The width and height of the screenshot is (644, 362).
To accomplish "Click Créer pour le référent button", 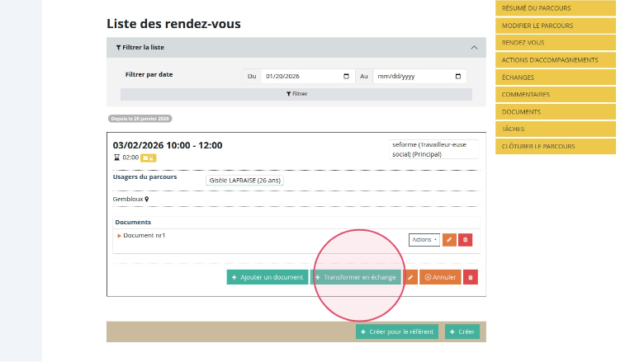I will click(x=397, y=331).
